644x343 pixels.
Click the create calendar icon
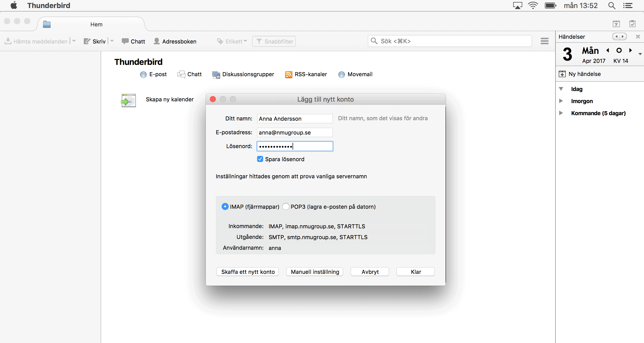pos(129,100)
